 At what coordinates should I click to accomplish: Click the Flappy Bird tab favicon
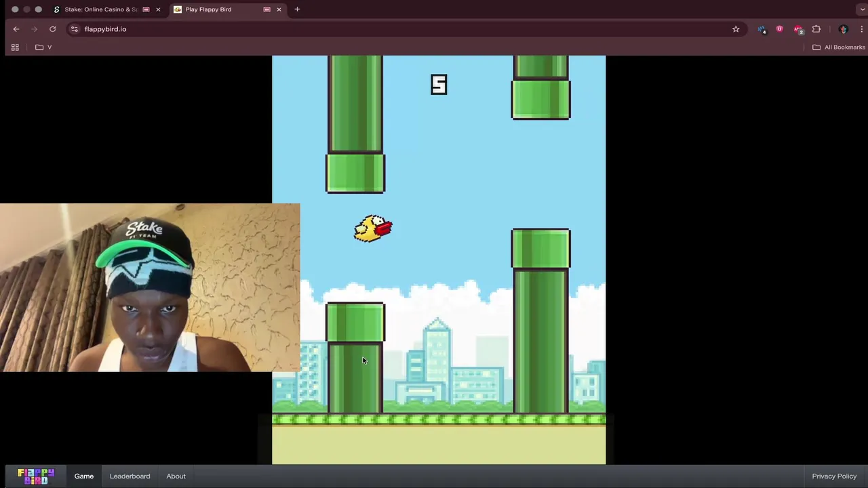(178, 9)
